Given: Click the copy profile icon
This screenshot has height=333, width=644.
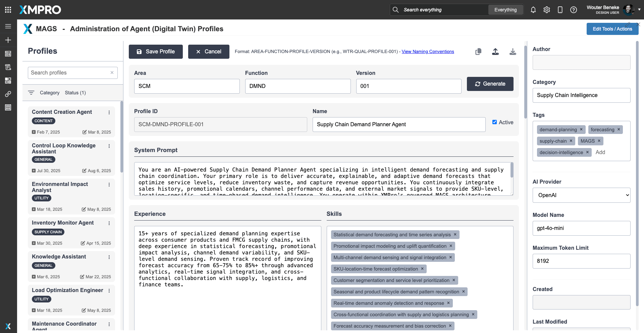Looking at the screenshot, I should click(478, 52).
